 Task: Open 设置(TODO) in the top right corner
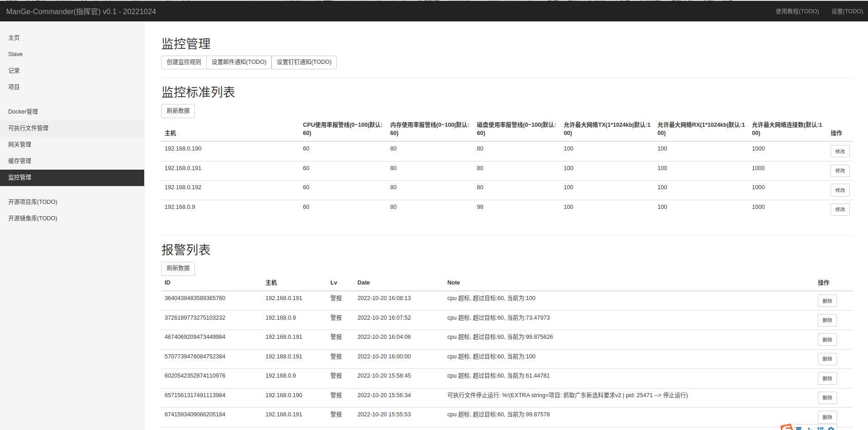[847, 11]
